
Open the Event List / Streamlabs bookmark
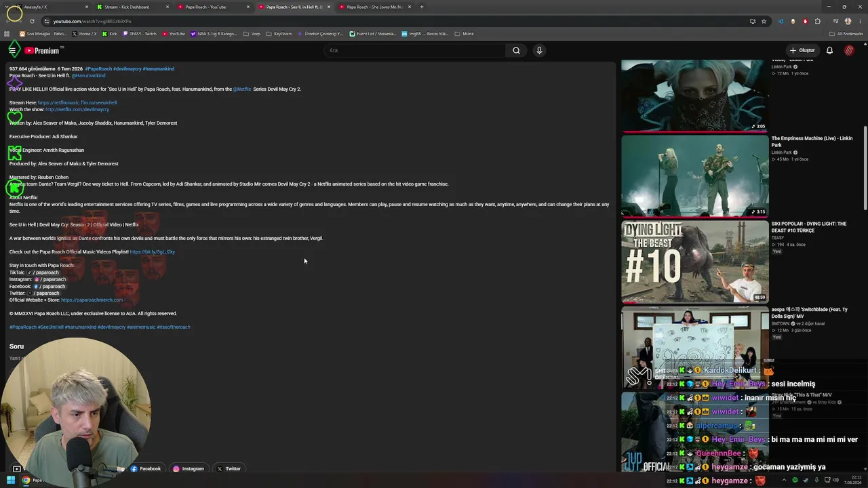(372, 34)
